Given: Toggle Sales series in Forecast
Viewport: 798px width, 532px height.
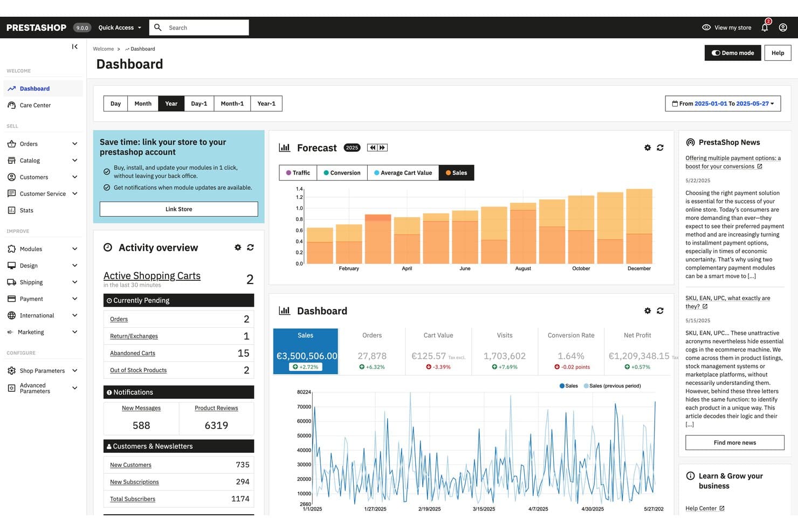Looking at the screenshot, I should [456, 172].
